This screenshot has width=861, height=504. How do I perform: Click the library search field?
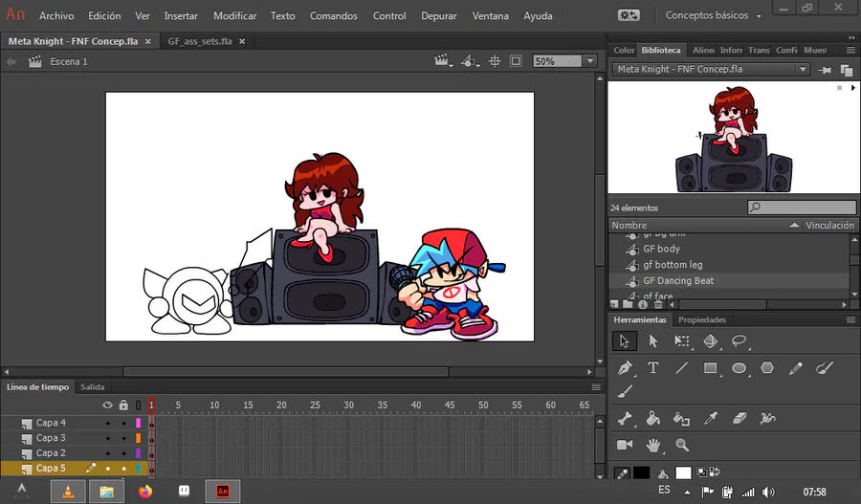[x=802, y=208]
